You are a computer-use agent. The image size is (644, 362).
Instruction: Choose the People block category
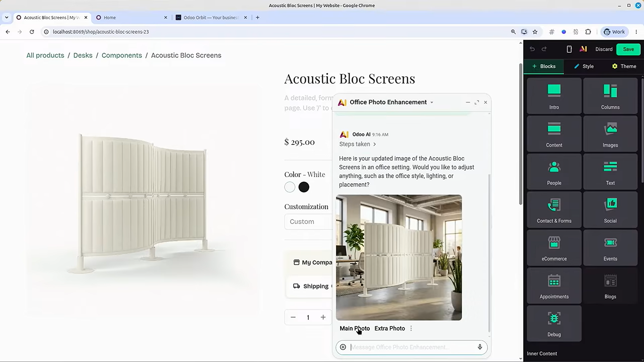pos(554,172)
